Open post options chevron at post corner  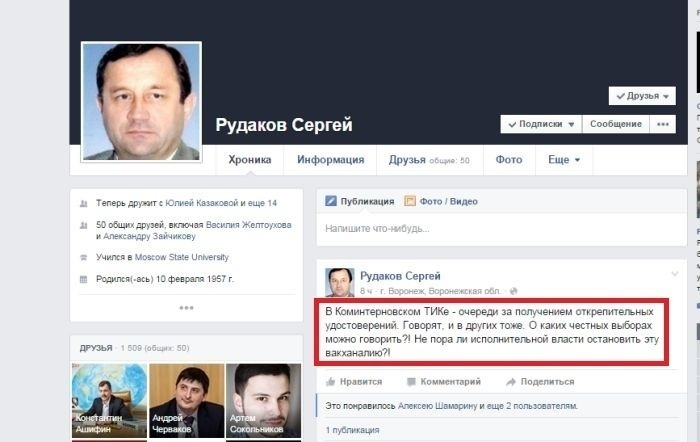tap(675, 274)
